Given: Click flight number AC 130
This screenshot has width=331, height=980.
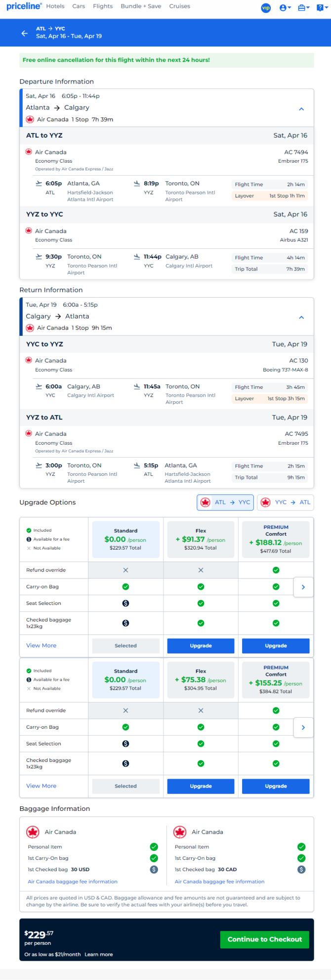Looking at the screenshot, I should (x=299, y=361).
